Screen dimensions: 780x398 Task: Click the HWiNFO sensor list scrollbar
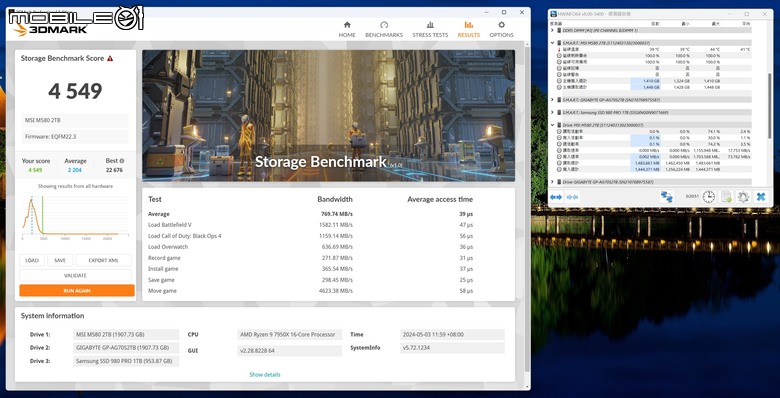pos(770,107)
